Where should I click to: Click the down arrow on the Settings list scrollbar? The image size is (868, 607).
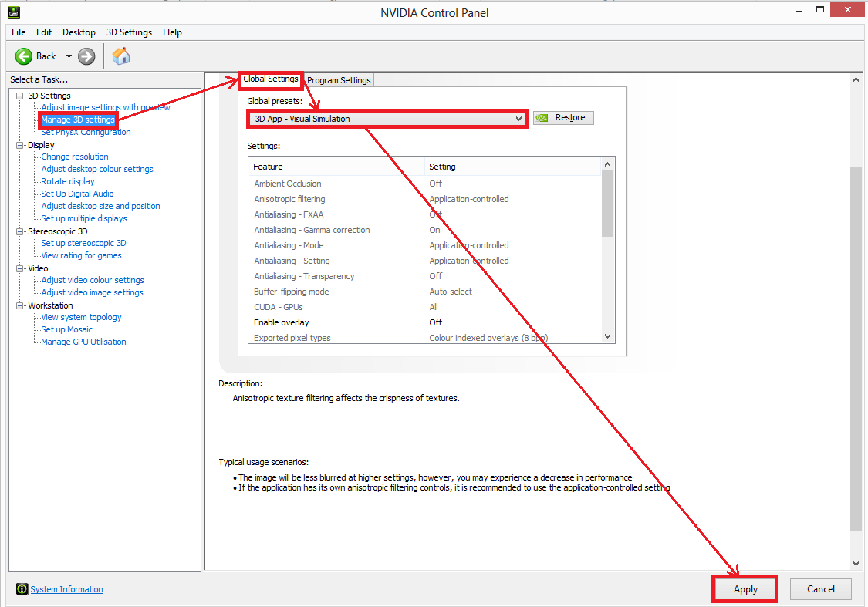pyautogui.click(x=608, y=336)
